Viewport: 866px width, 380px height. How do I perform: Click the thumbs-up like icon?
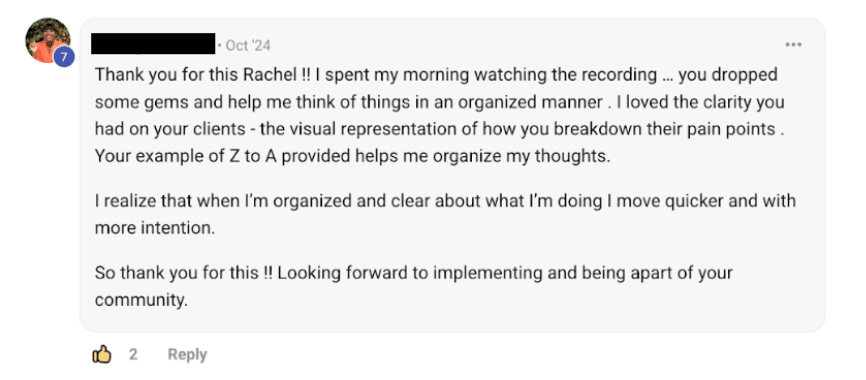[x=102, y=354]
